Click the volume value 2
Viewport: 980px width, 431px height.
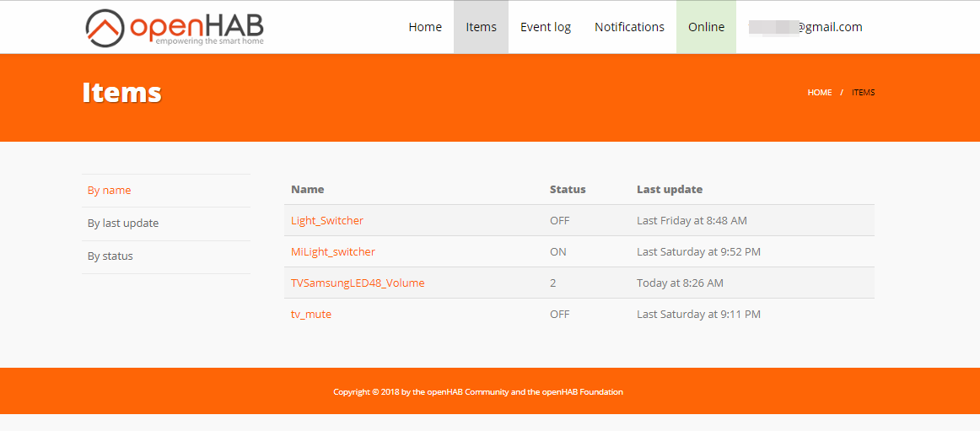(x=553, y=283)
